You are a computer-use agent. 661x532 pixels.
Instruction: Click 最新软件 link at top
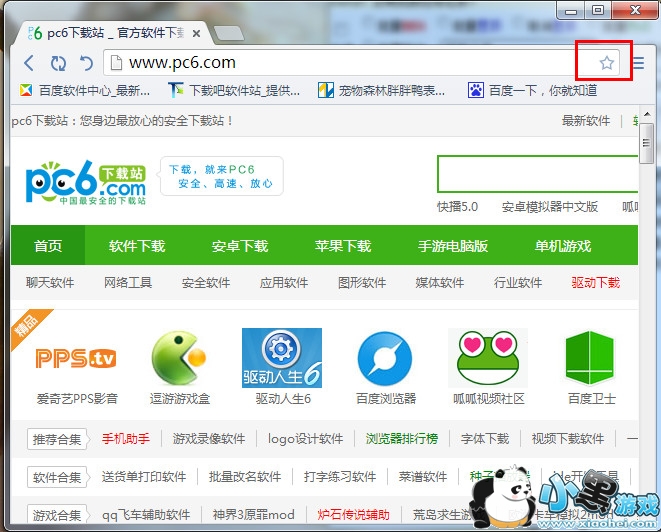click(586, 121)
